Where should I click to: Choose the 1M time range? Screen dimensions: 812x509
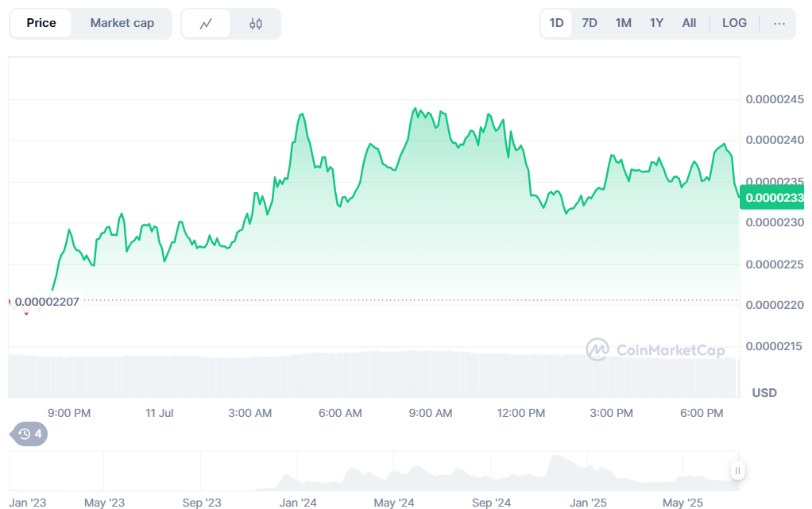[x=623, y=23]
